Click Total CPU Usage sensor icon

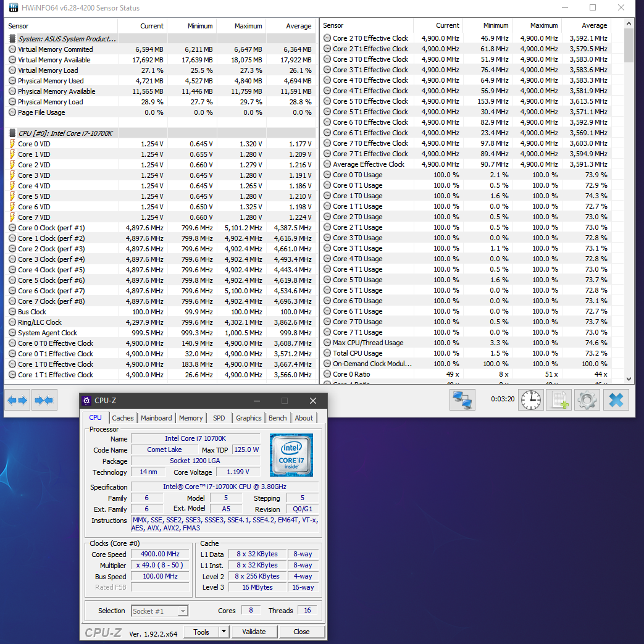point(327,353)
